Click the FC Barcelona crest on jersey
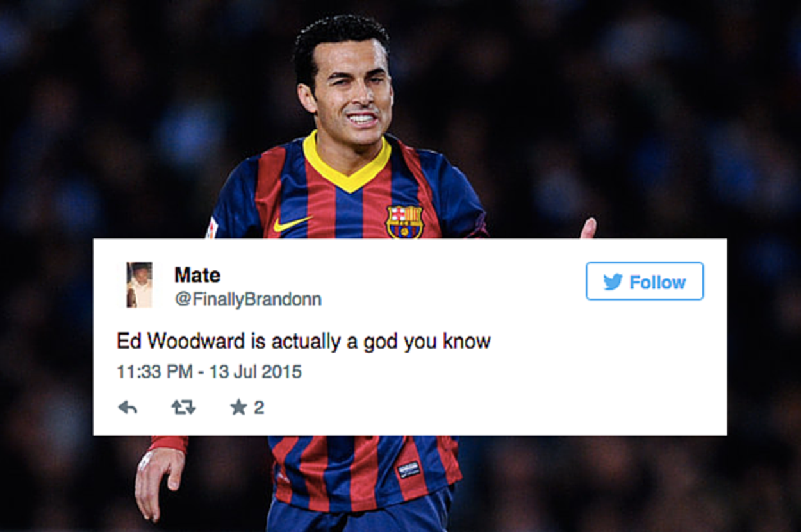801x532 pixels. (404, 222)
